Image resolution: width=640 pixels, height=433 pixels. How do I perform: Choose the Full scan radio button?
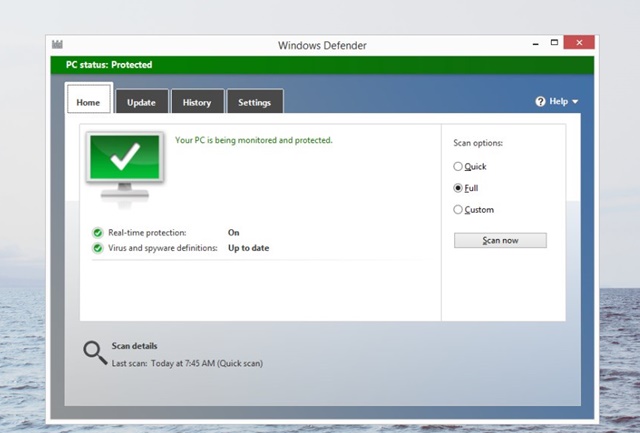[459, 188]
